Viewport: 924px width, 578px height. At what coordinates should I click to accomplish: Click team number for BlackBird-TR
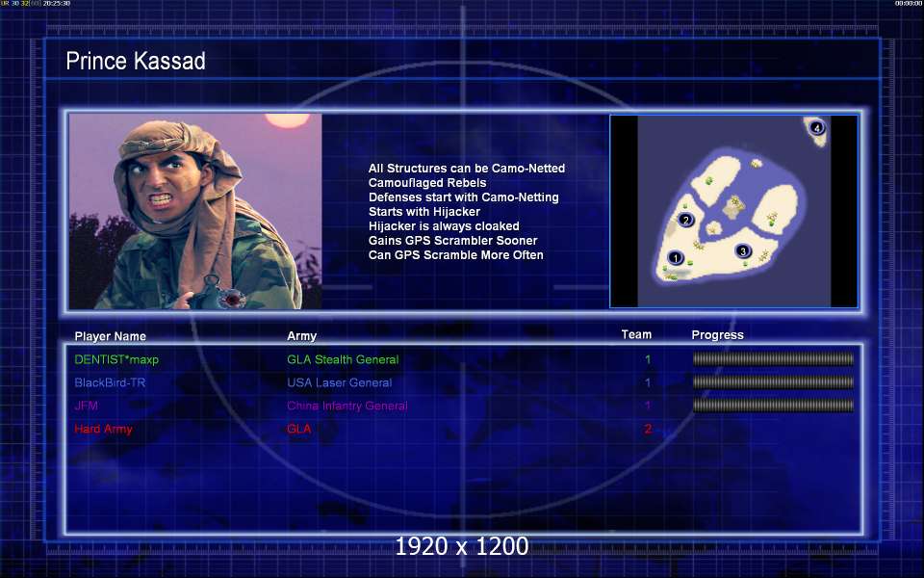click(x=648, y=382)
